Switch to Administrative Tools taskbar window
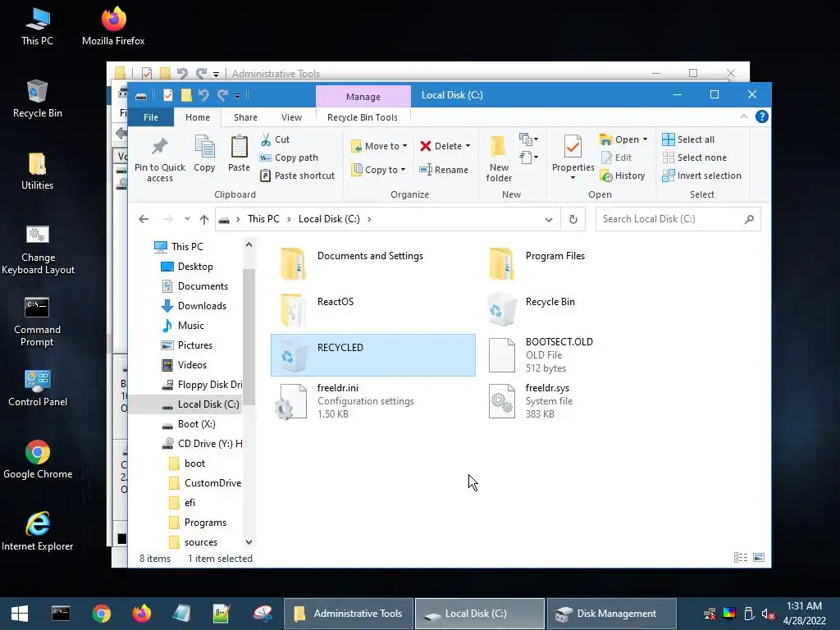This screenshot has height=630, width=840. coord(348,614)
